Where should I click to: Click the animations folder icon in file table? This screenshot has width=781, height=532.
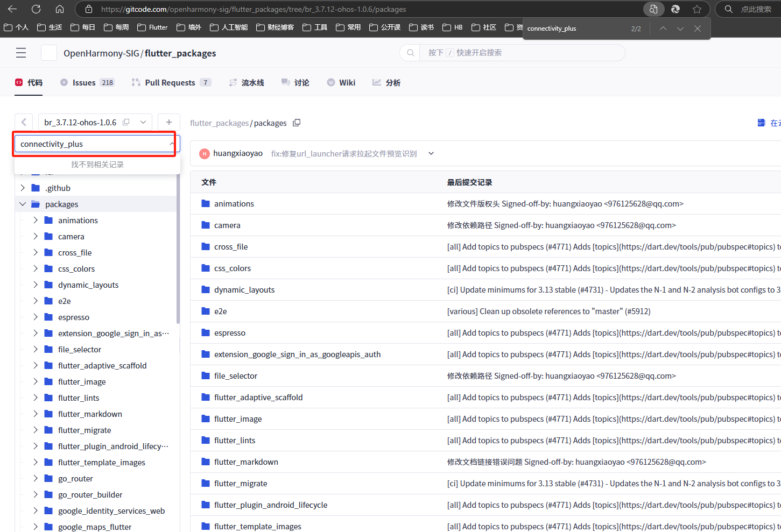click(206, 203)
